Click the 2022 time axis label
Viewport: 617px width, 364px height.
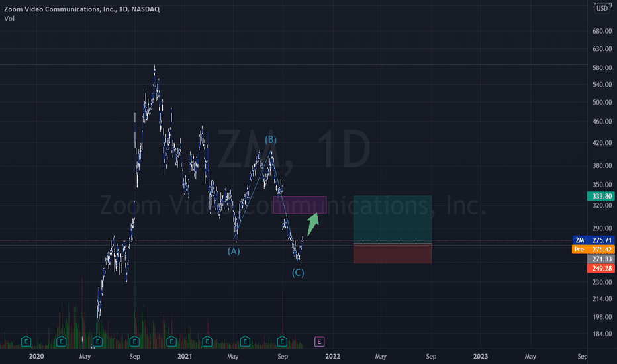[x=332, y=357]
